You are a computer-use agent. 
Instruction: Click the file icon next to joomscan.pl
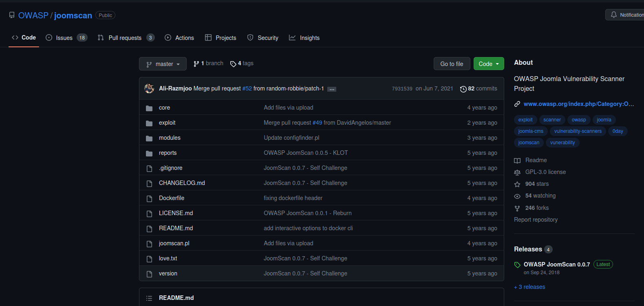tap(149, 244)
